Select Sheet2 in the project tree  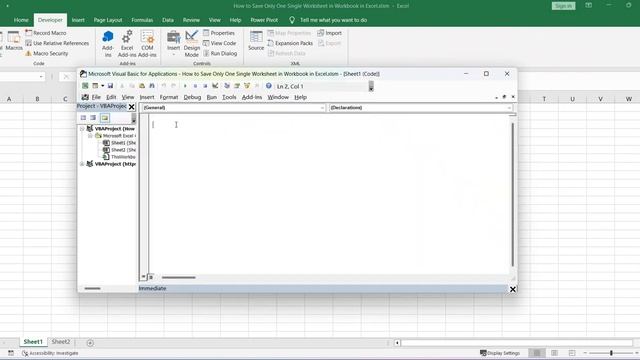point(120,150)
